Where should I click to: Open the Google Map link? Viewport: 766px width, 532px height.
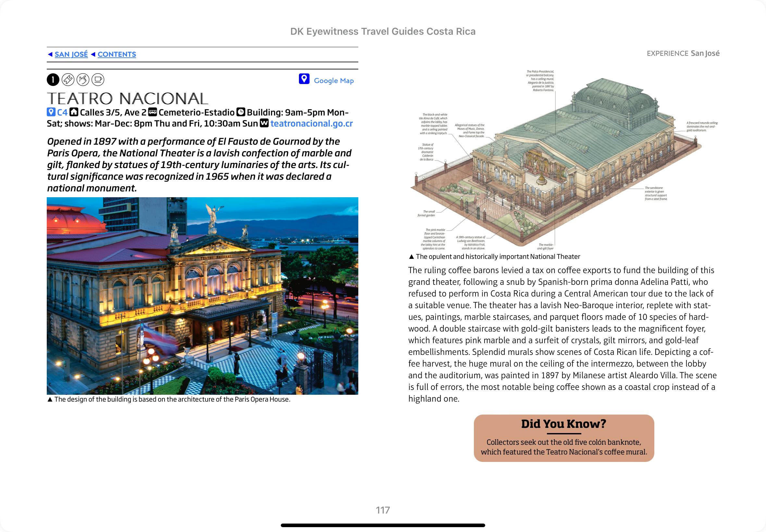333,81
